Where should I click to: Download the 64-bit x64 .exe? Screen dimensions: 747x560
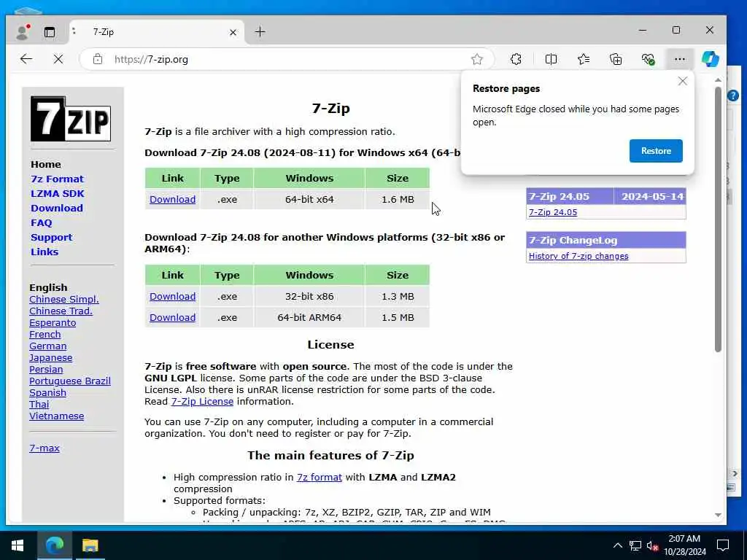click(x=172, y=200)
